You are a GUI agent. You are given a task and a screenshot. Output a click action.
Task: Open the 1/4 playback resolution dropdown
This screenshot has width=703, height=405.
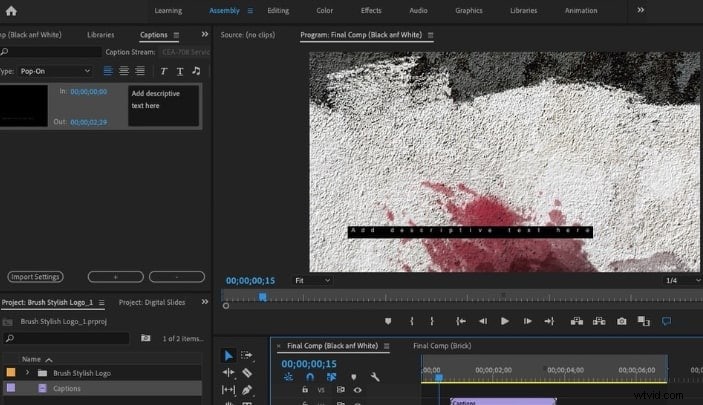[x=682, y=281]
